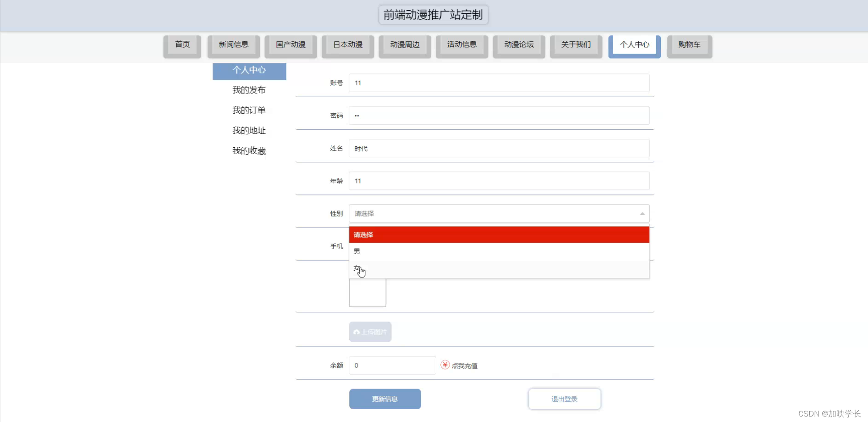
Task: Open the 日本动漫 page
Action: click(x=347, y=44)
